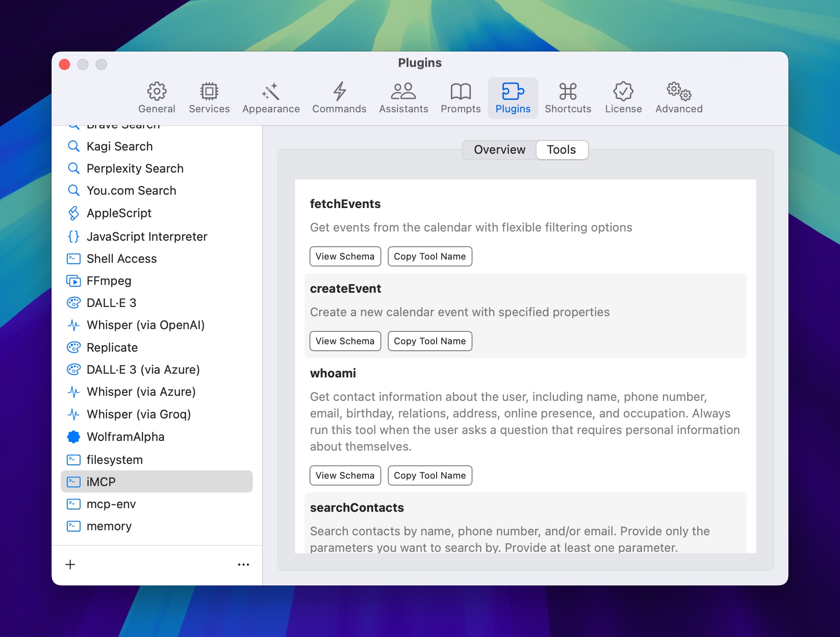Image resolution: width=840 pixels, height=637 pixels.
Task: Open the Services settings pane
Action: (209, 98)
